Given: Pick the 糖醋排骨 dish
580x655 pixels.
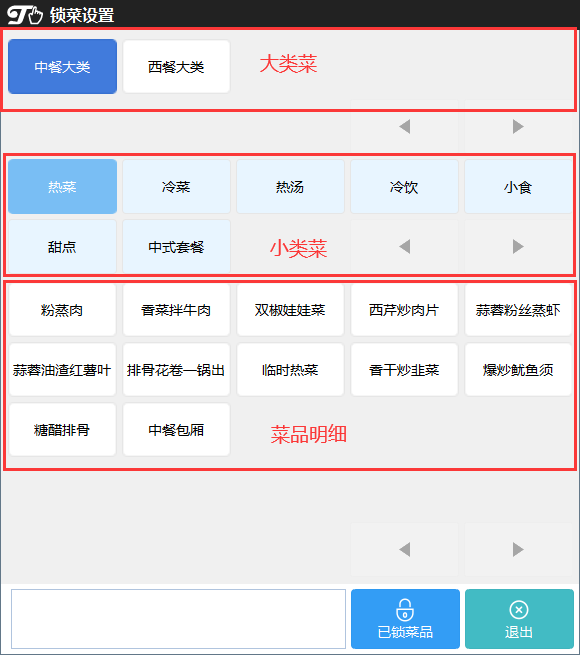Looking at the screenshot, I should click(62, 429).
